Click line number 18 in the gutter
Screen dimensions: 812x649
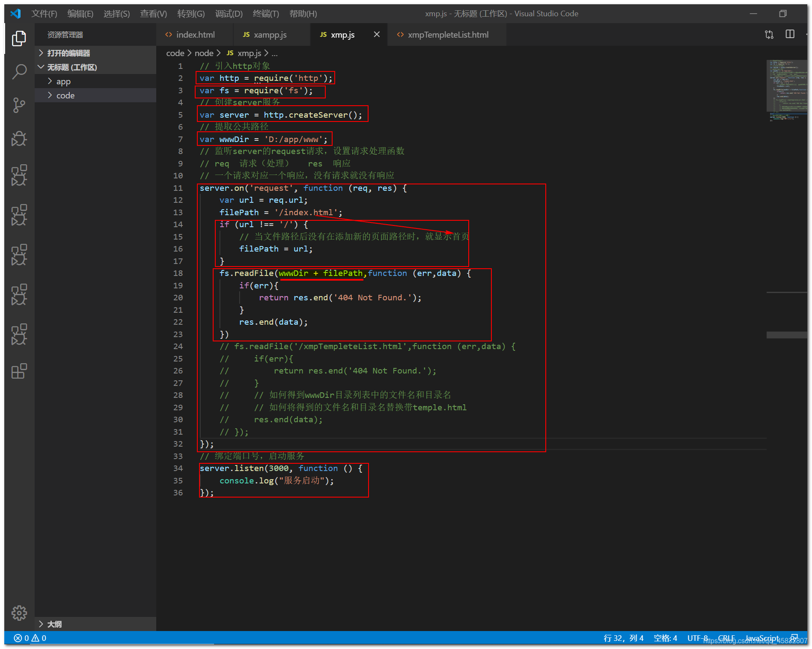(178, 273)
